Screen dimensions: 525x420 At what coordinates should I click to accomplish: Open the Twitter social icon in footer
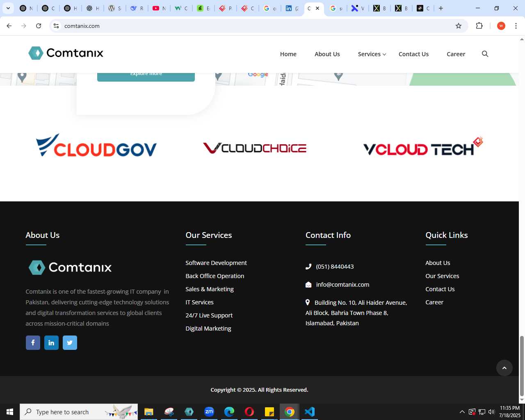(x=70, y=342)
